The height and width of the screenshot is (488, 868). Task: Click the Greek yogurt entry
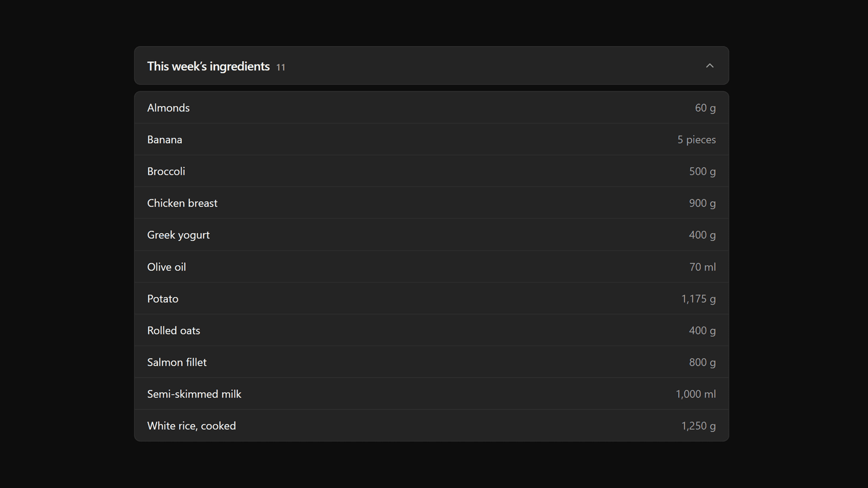pyautogui.click(x=431, y=235)
